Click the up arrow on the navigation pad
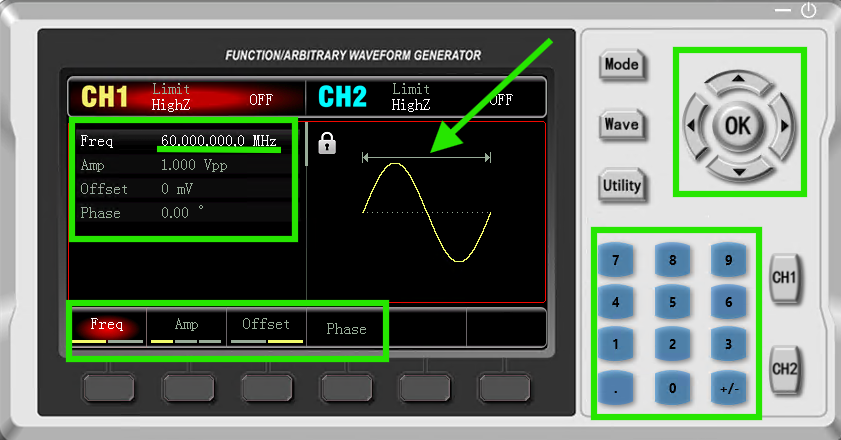Screen dimensions: 841x440 click(739, 80)
